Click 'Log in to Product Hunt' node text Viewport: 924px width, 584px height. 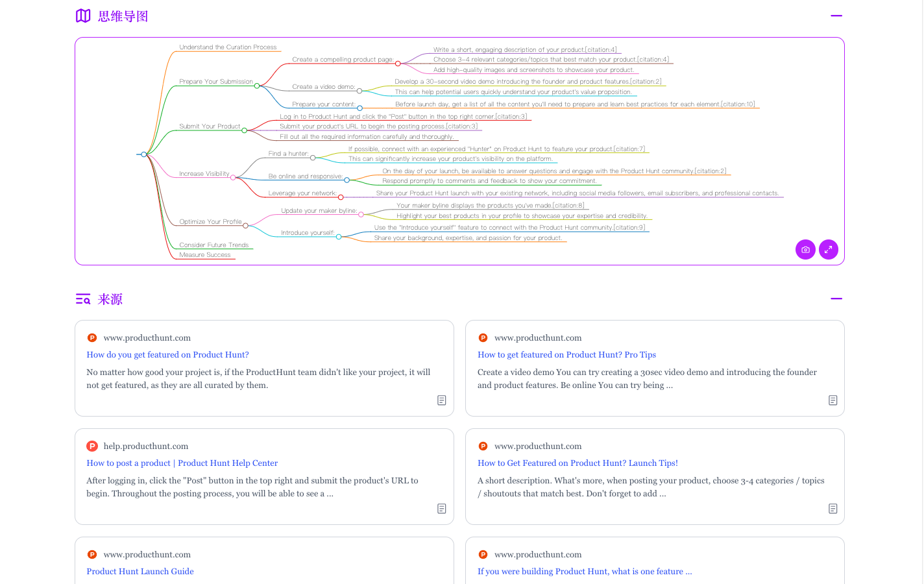(403, 117)
